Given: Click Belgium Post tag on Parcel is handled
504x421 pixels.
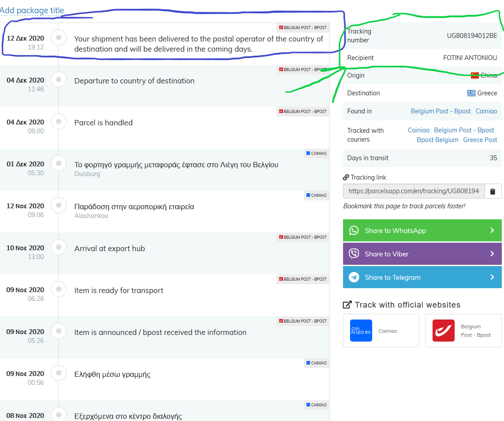Looking at the screenshot, I should [x=303, y=112].
